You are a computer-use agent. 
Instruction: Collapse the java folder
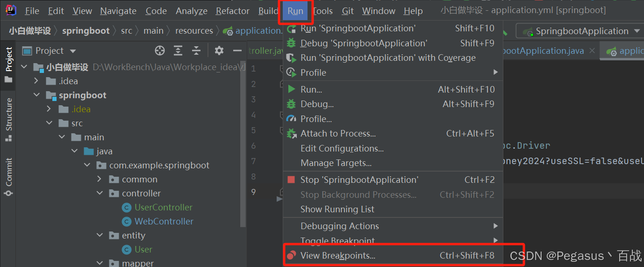tap(75, 151)
